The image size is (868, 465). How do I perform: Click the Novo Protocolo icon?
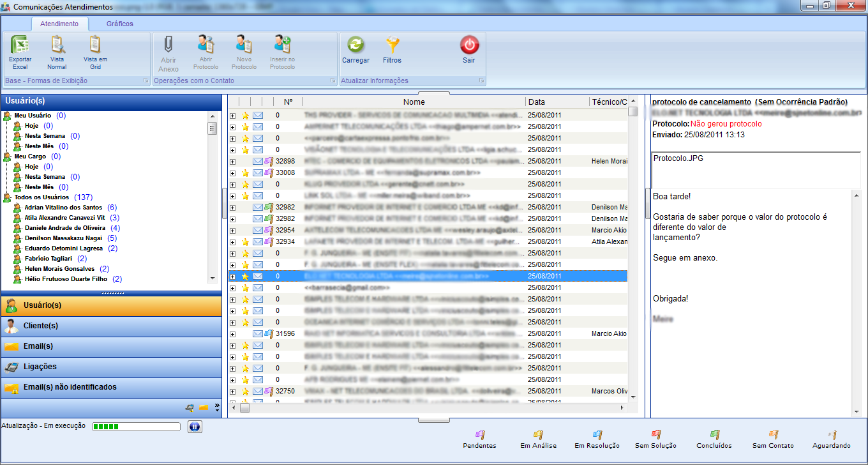pyautogui.click(x=244, y=46)
